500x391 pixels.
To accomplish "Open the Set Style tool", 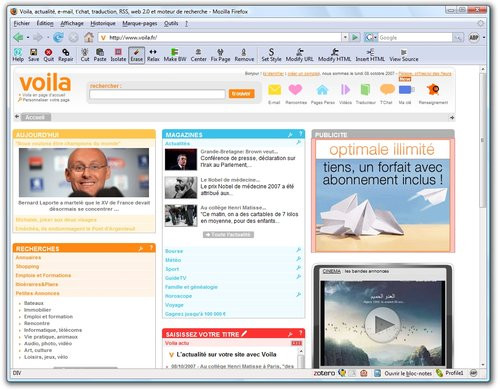I will (271, 55).
